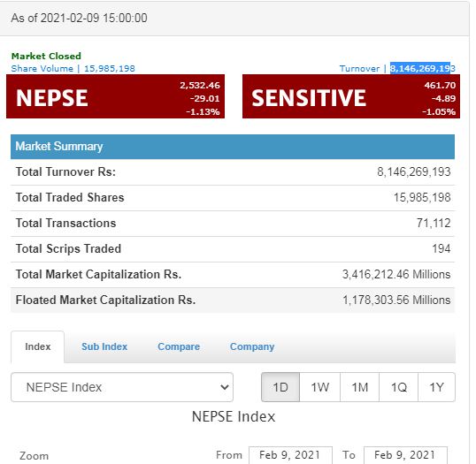Select the 1W range button
476x464 pixels.
coord(319,387)
